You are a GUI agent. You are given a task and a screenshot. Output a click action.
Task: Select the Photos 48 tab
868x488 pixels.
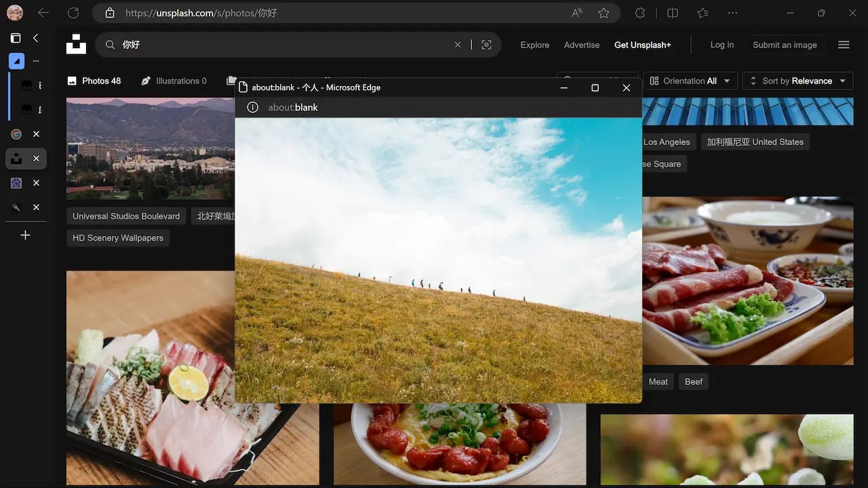94,81
